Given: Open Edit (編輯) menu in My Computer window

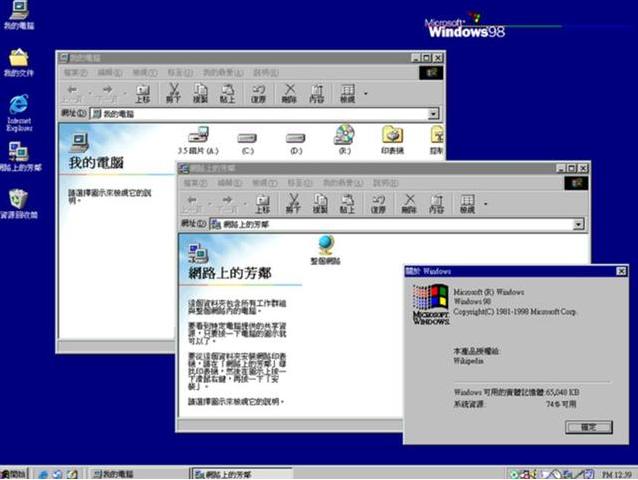Looking at the screenshot, I should coord(110,73).
